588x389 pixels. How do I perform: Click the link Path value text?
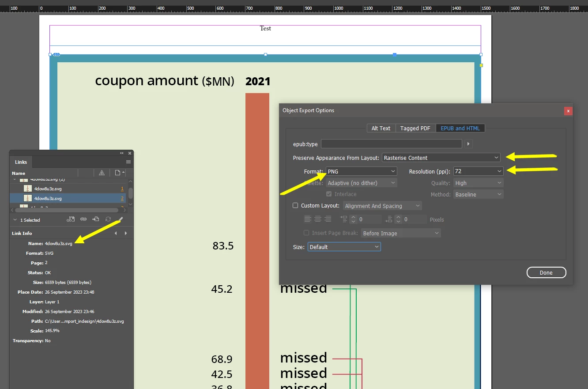(84, 321)
